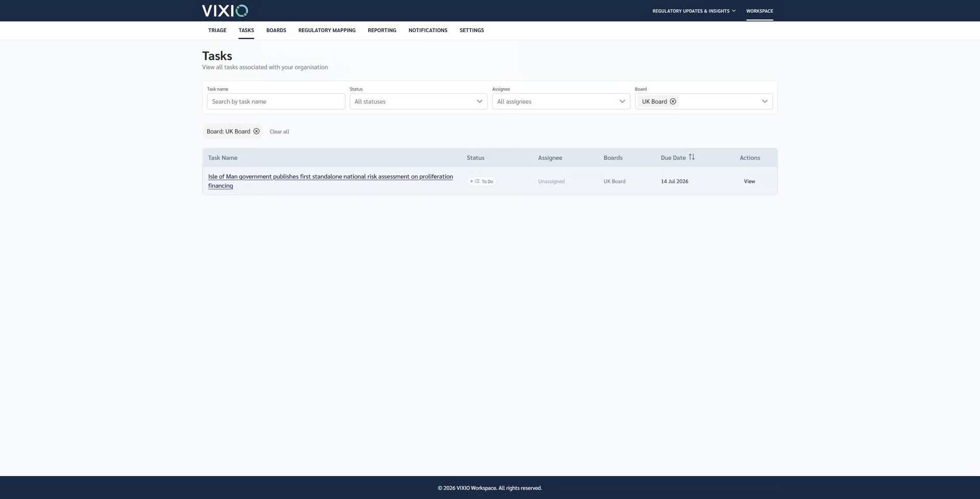This screenshot has width=980, height=499.
Task: Click the To Do status badge
Action: point(482,182)
